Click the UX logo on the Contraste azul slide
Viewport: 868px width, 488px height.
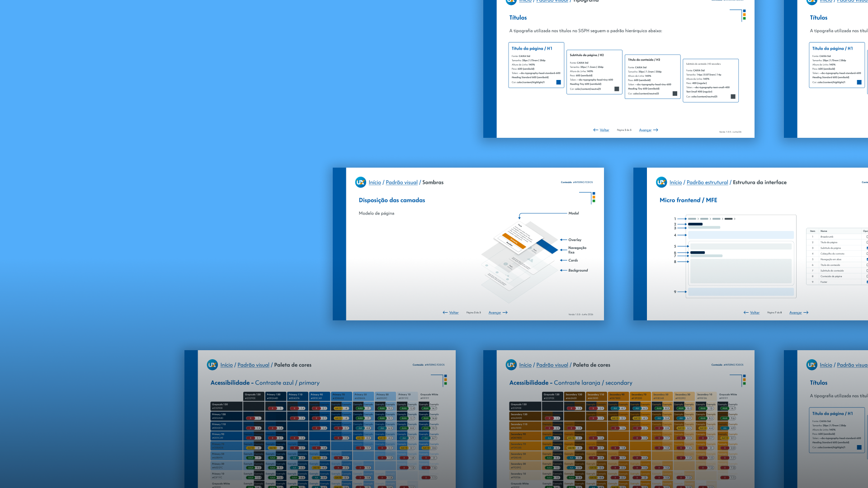coord(212,365)
